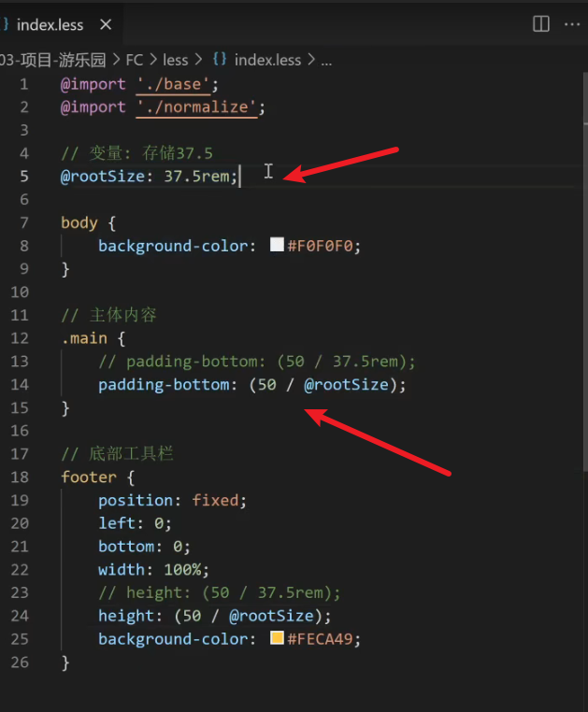This screenshot has height=712, width=588.
Task: Close the index.less tab
Action: tap(105, 25)
